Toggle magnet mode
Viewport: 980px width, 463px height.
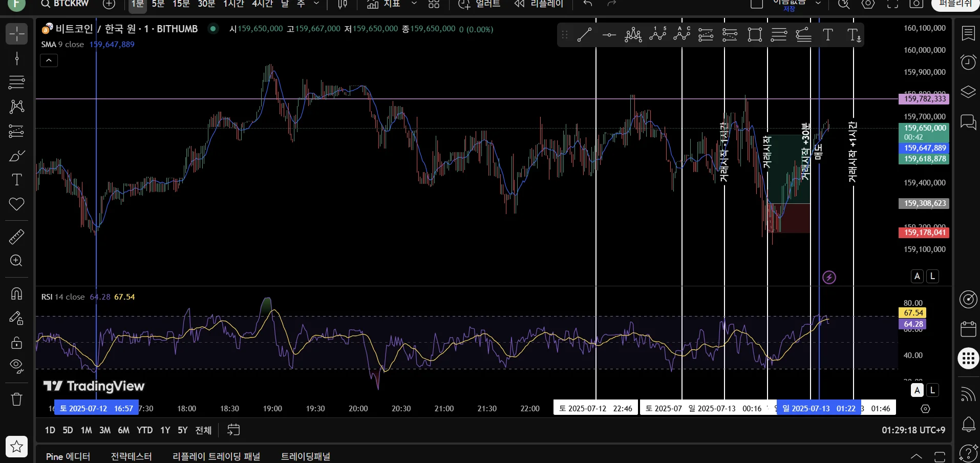16,293
